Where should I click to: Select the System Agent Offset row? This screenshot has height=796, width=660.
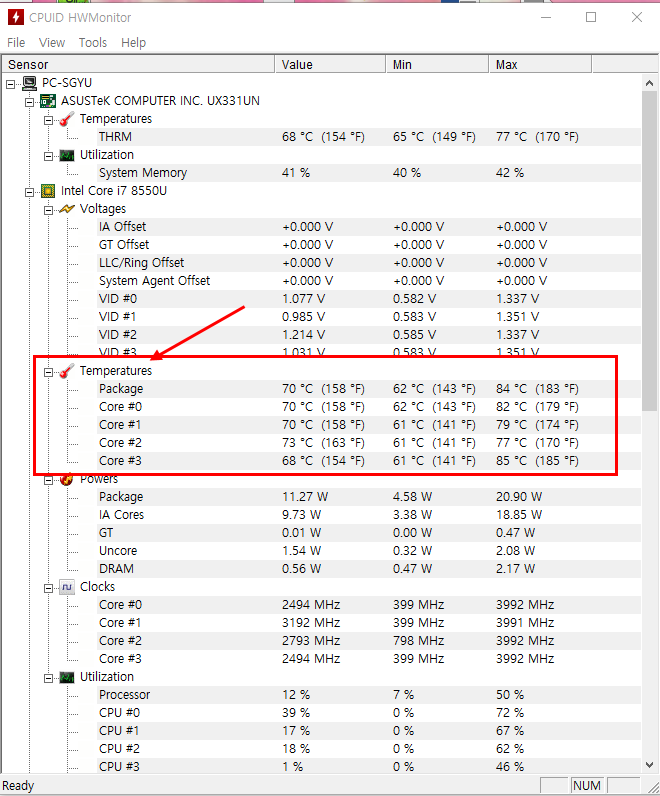click(369, 281)
